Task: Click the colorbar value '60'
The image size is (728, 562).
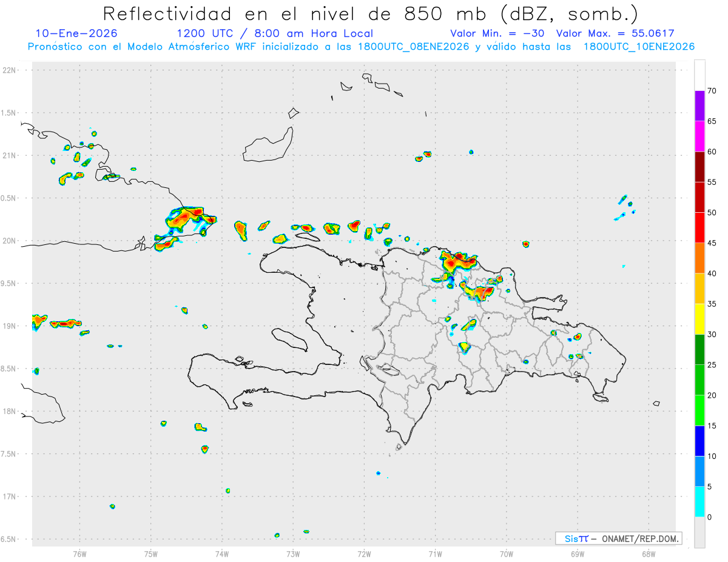Action: tap(712, 152)
